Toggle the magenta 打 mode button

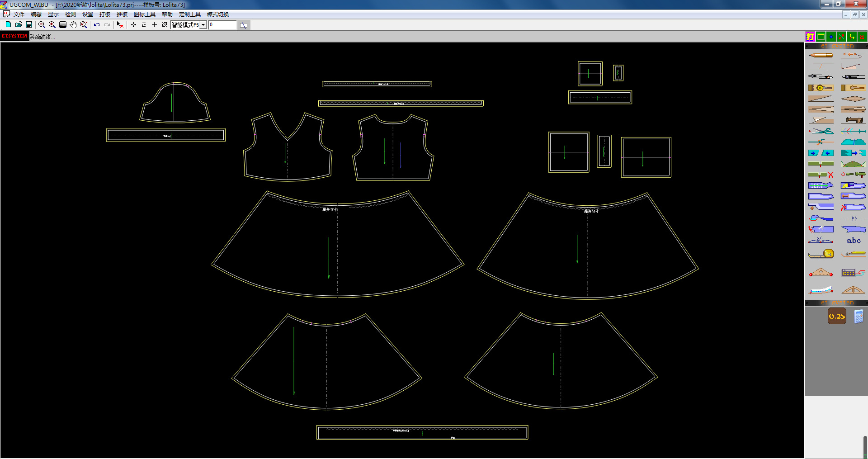click(x=810, y=37)
